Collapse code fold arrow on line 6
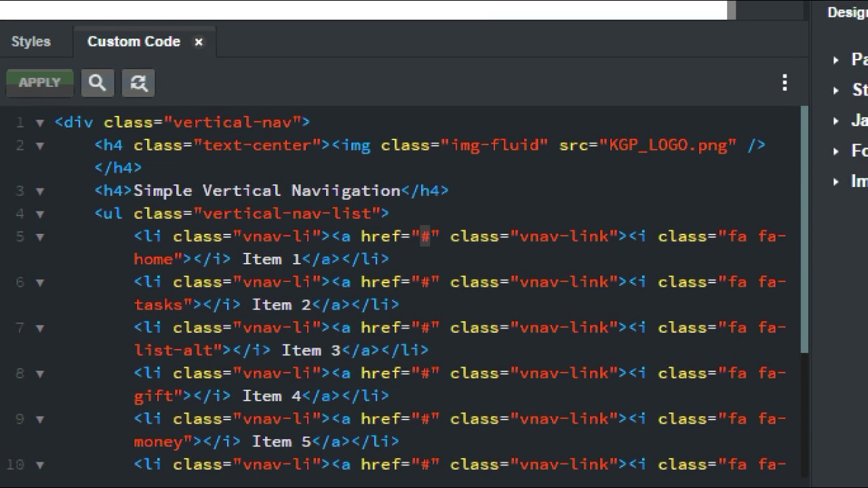 click(x=40, y=282)
